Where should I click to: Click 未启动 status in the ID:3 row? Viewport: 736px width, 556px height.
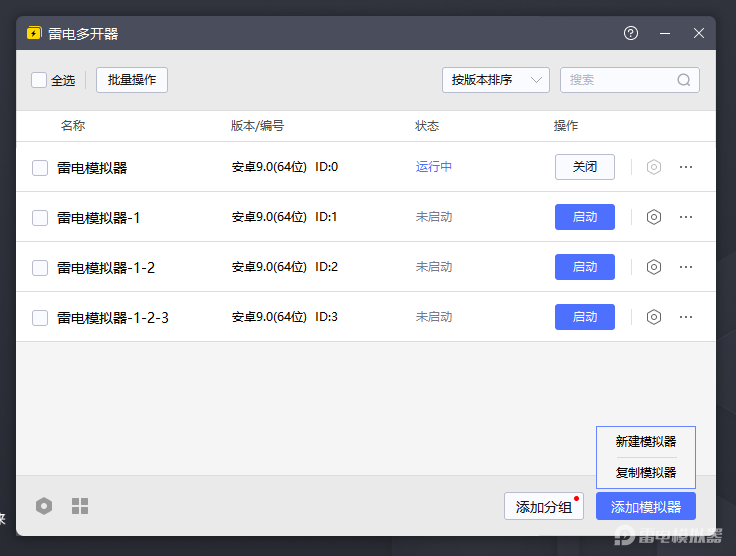tap(434, 317)
